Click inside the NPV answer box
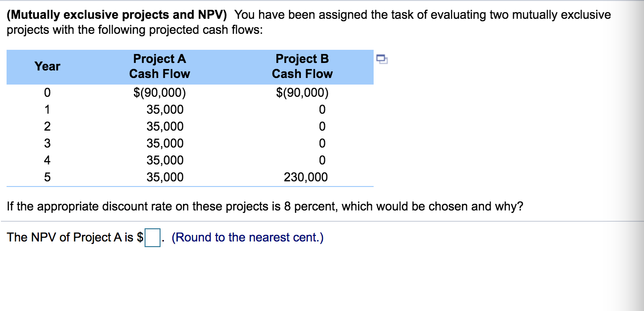644x311 pixels. (152, 238)
